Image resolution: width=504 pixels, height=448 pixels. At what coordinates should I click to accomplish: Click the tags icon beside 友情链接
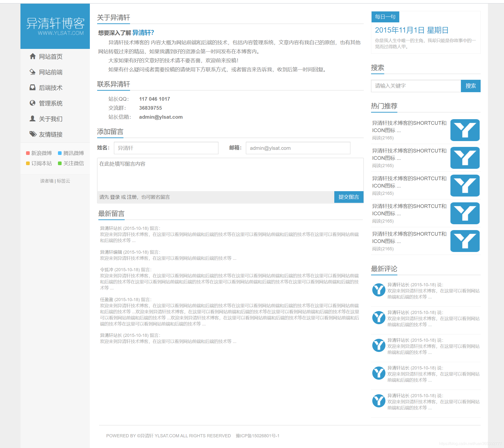click(33, 134)
